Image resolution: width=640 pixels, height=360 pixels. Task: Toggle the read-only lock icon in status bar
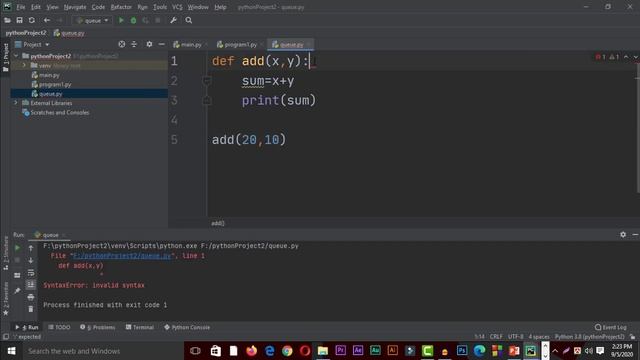pos(632,337)
